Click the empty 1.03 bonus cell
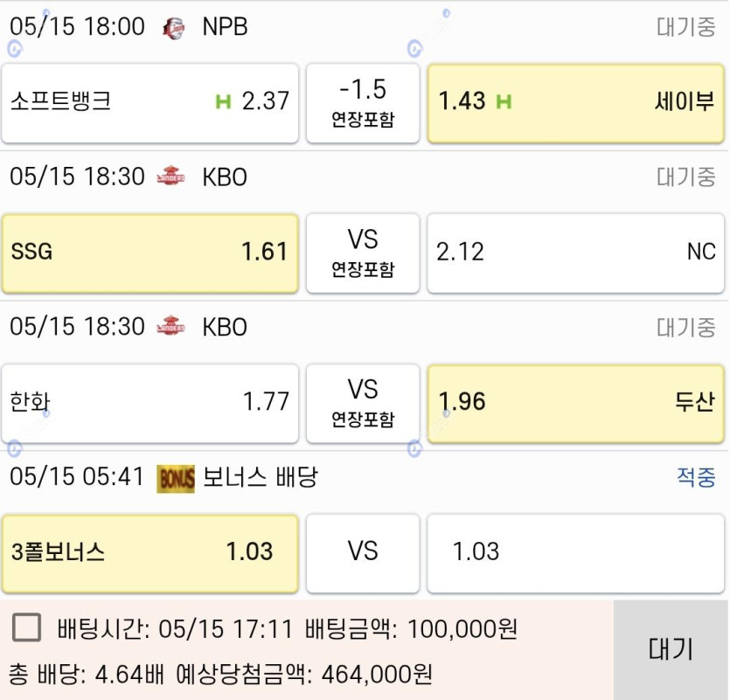The width and height of the screenshot is (730, 700). click(575, 553)
